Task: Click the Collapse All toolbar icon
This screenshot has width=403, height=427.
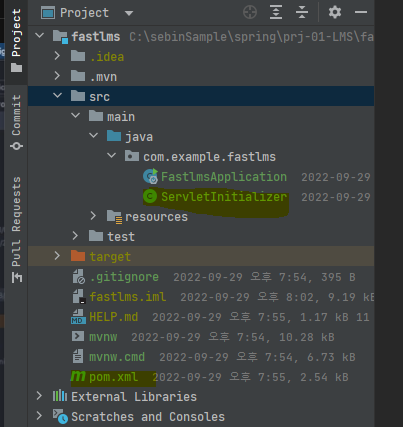Action: [302, 12]
